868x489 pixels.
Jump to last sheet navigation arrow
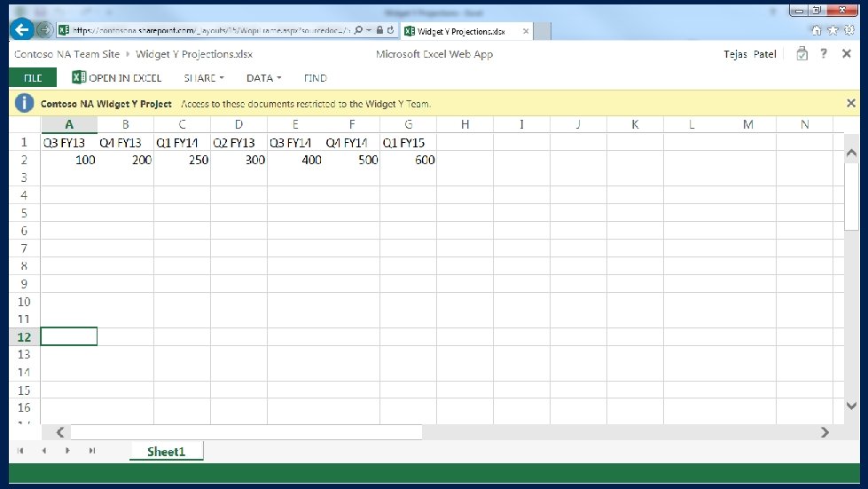(x=92, y=451)
